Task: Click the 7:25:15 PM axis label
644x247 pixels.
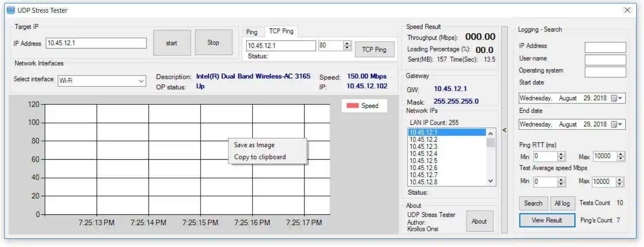Action: (200, 223)
